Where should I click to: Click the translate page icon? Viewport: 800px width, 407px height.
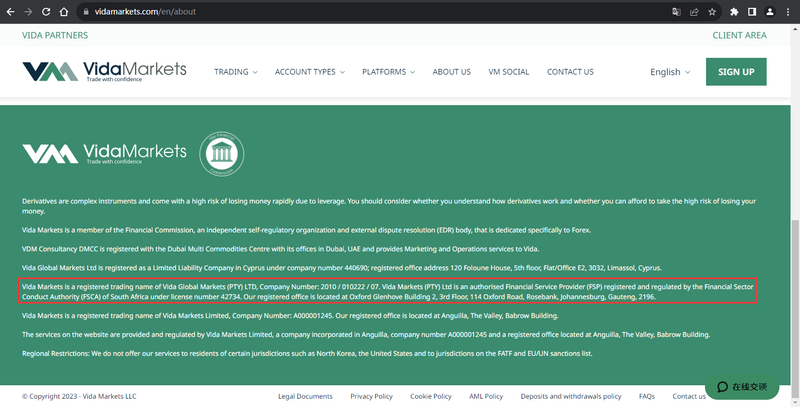pos(677,12)
